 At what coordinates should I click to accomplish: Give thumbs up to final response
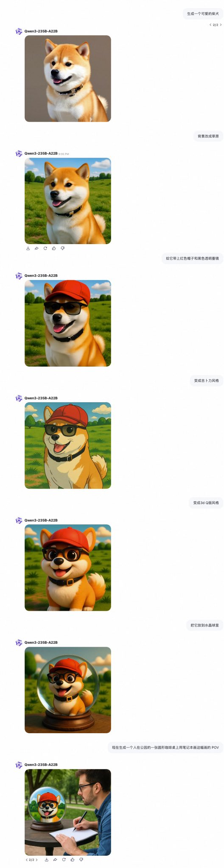click(x=73, y=860)
